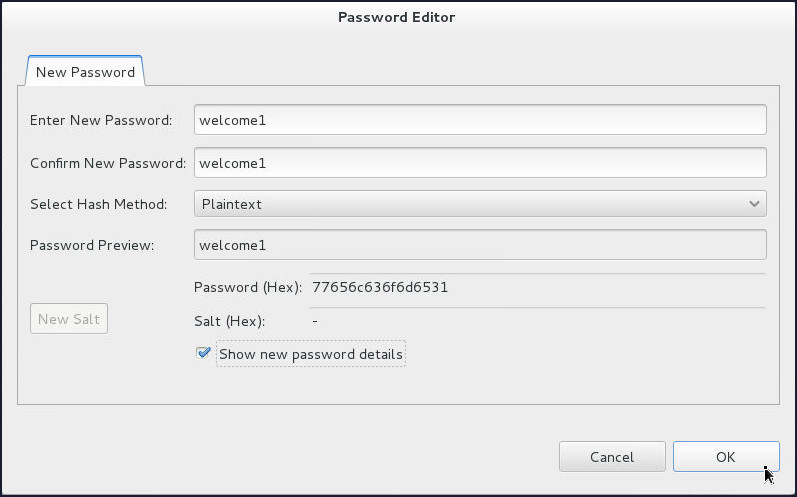Screen dimensions: 797x497
Task: Click the Enter New Password text field
Action: [480, 120]
